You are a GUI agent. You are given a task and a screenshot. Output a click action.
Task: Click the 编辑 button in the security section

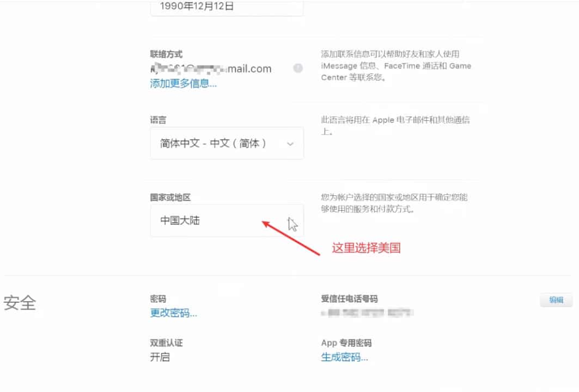pyautogui.click(x=556, y=300)
